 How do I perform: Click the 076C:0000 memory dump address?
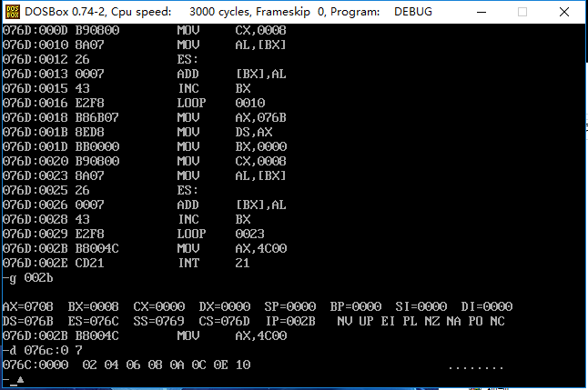[35, 365]
